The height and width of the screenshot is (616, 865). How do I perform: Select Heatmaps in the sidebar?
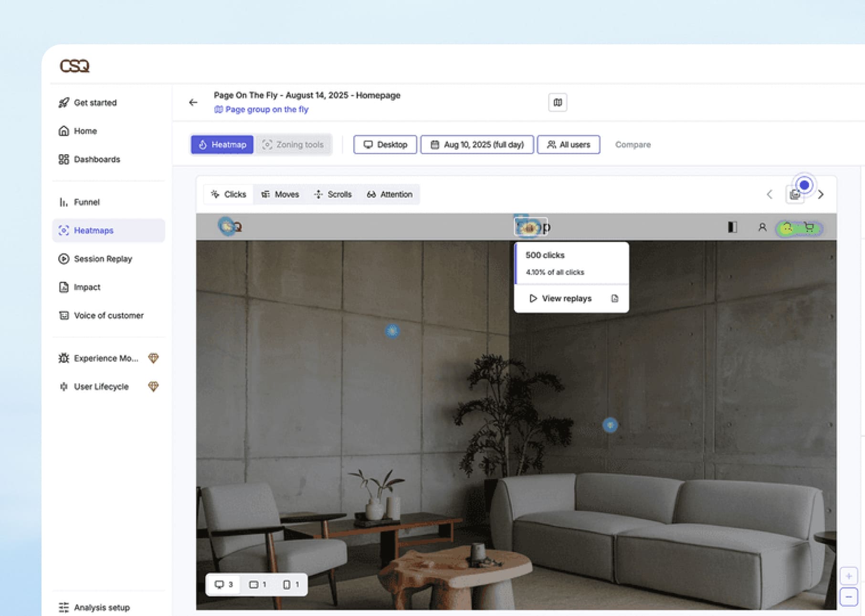(108, 230)
